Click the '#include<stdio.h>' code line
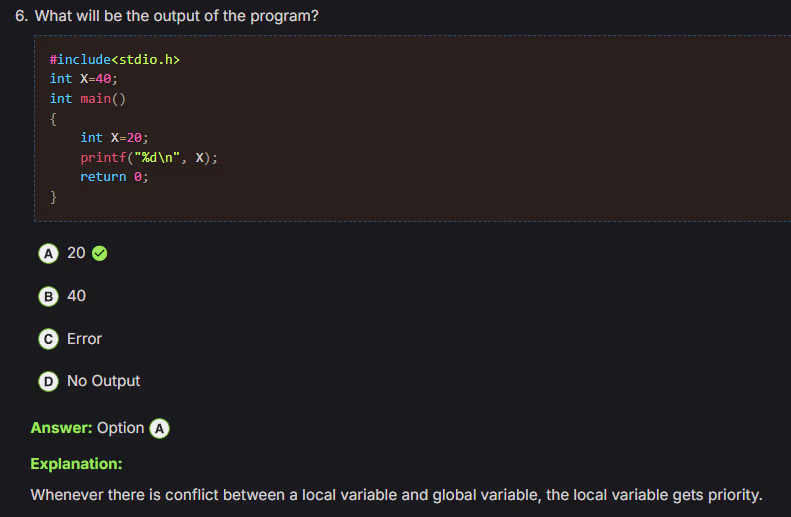Screen dimensions: 791x517 click(114, 60)
